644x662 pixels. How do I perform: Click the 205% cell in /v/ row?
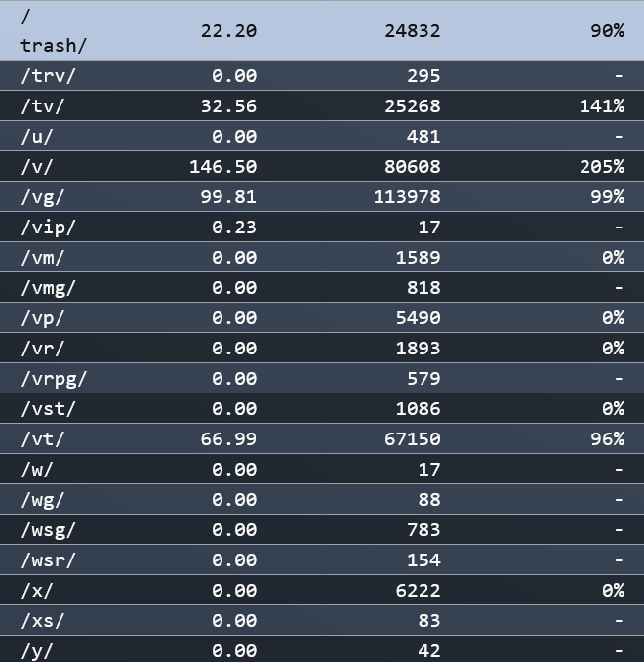(602, 166)
